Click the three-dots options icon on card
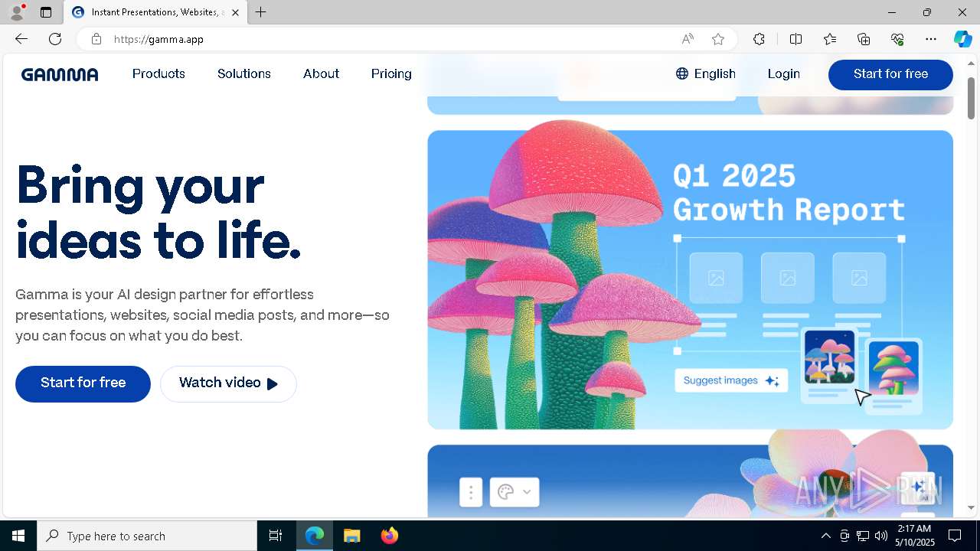The height and width of the screenshot is (551, 980). (x=471, y=492)
